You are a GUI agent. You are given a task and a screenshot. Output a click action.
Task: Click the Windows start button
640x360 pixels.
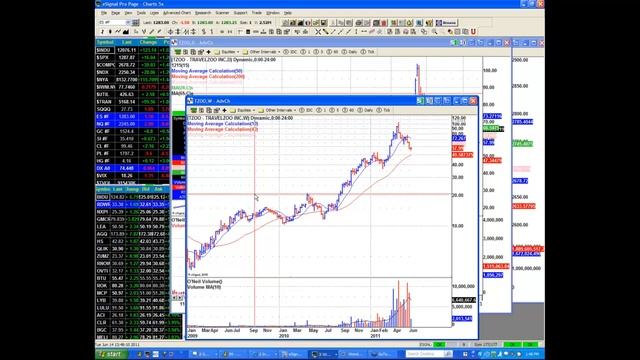[x=112, y=354]
